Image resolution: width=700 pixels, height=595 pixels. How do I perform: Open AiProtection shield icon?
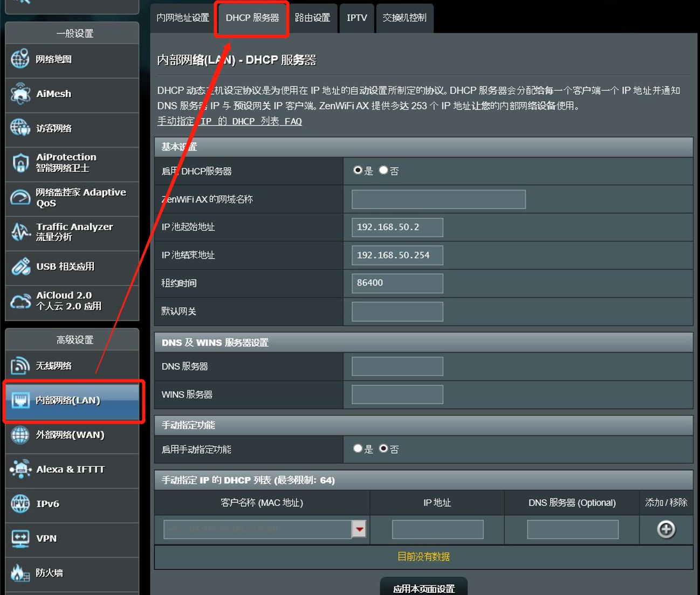[x=20, y=163]
